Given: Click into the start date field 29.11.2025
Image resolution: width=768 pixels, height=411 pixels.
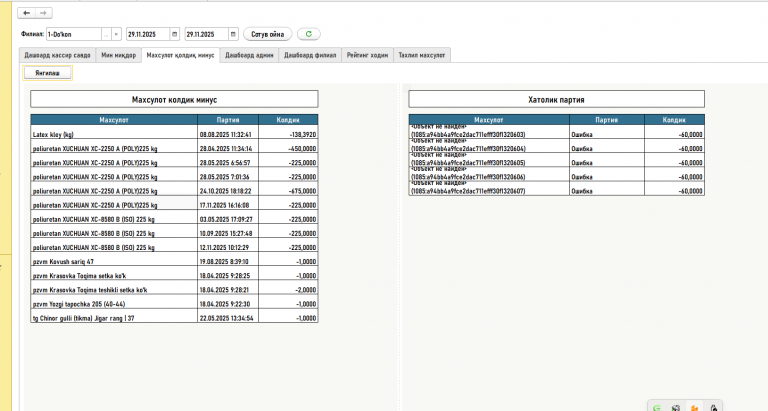Looking at the screenshot, I should pyautogui.click(x=148, y=34).
